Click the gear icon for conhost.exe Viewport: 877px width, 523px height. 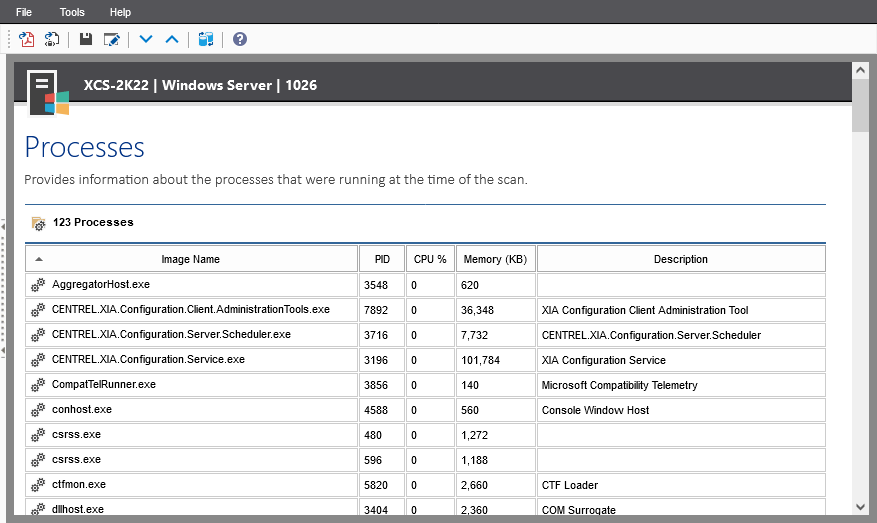(x=38, y=410)
